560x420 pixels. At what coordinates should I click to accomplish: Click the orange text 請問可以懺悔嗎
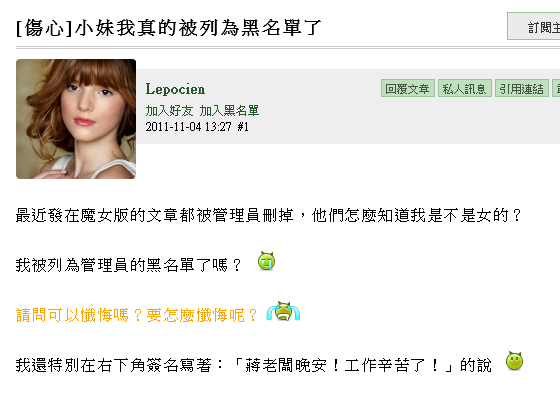click(72, 315)
